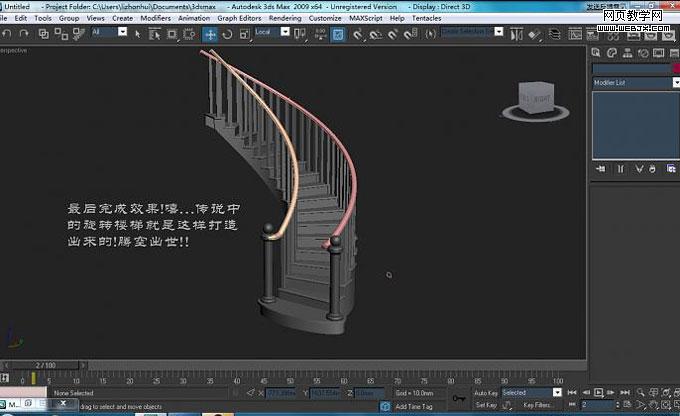Click the Set Key button
This screenshot has height=416, width=680.
click(486, 405)
